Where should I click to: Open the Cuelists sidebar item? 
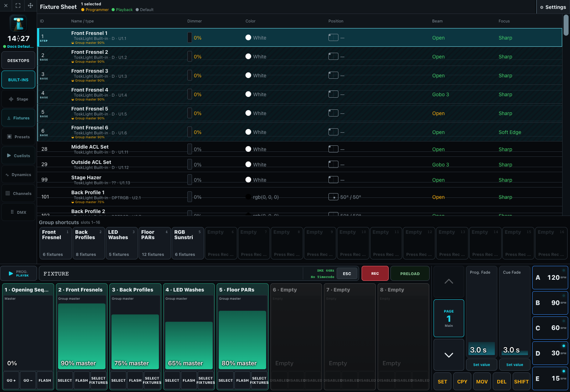tap(19, 156)
